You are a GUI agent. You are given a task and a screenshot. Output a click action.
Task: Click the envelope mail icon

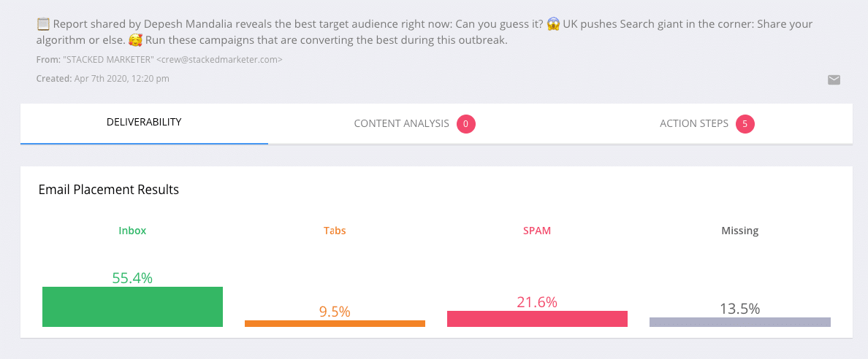click(834, 80)
